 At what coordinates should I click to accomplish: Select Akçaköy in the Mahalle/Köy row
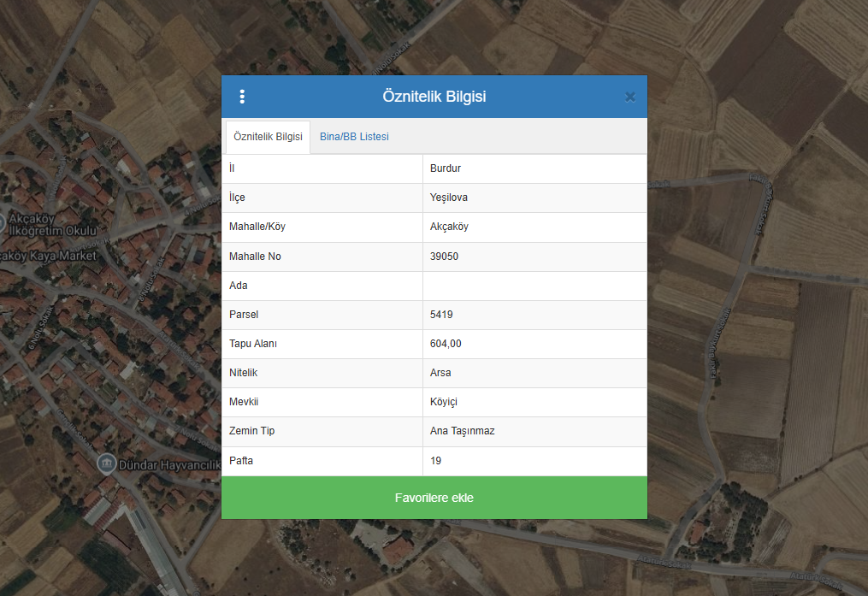[x=449, y=227]
